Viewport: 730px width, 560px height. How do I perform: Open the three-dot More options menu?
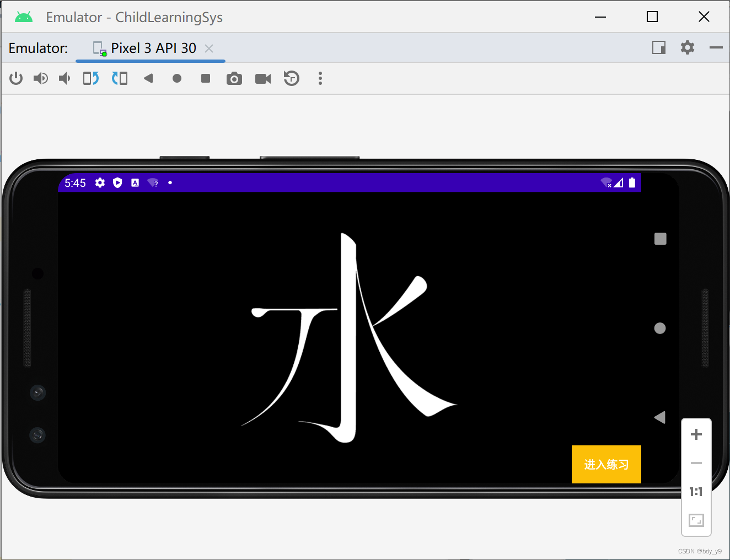coord(320,78)
